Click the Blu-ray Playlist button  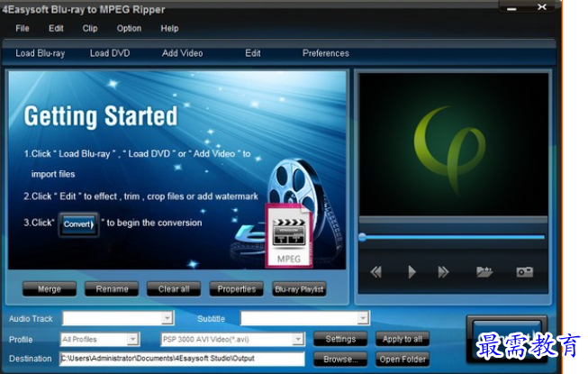click(299, 289)
